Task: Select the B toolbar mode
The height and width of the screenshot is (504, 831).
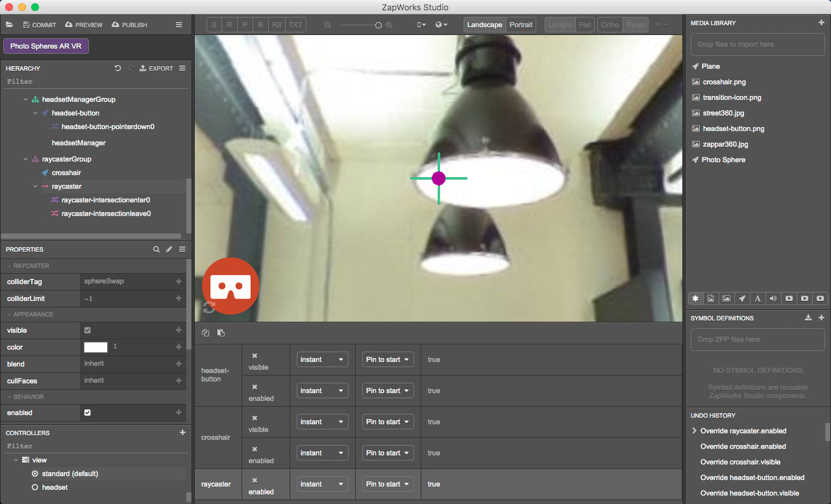Action: pyautogui.click(x=260, y=25)
